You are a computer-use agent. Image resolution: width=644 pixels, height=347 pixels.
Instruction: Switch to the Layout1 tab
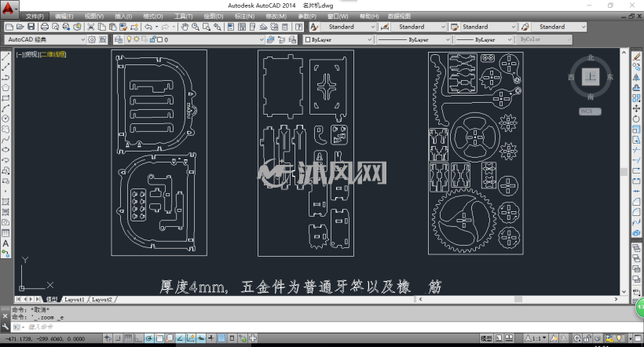click(x=75, y=299)
